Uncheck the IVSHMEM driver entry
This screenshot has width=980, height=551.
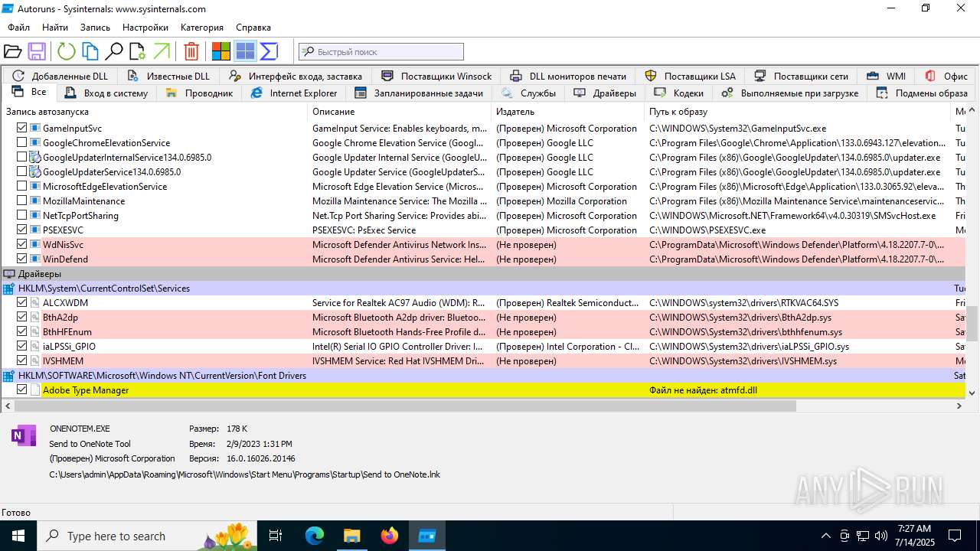pos(21,360)
